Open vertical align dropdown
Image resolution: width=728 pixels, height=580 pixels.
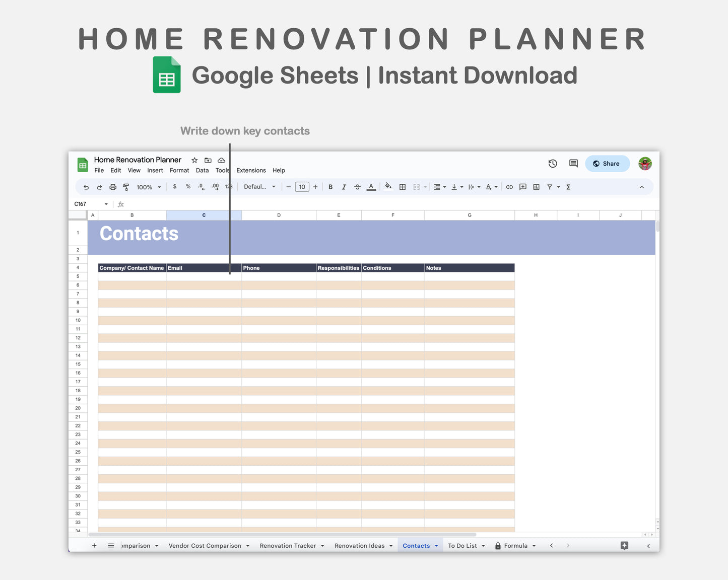[457, 187]
